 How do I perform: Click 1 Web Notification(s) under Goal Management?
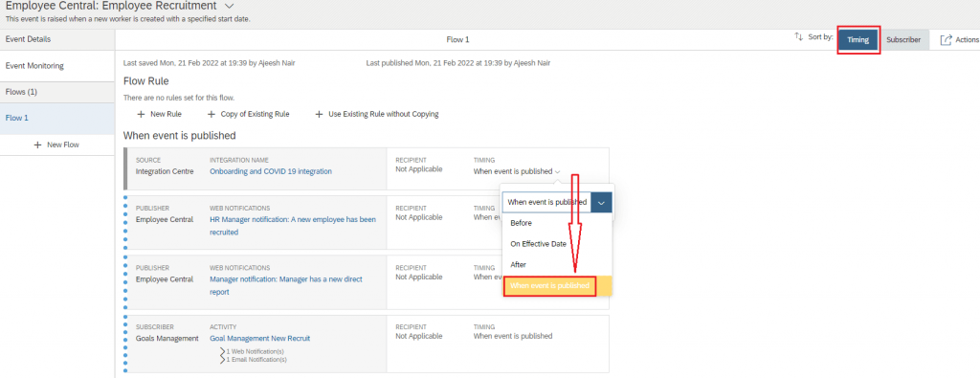pos(255,352)
